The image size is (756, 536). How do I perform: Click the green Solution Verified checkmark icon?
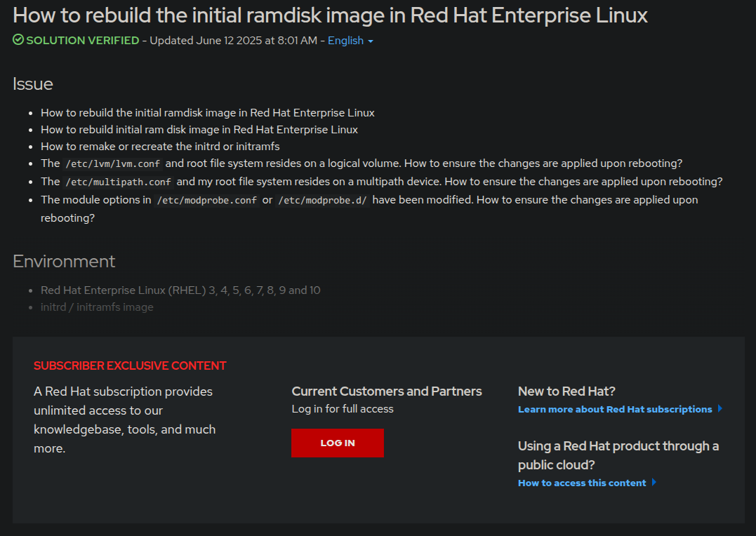click(18, 41)
